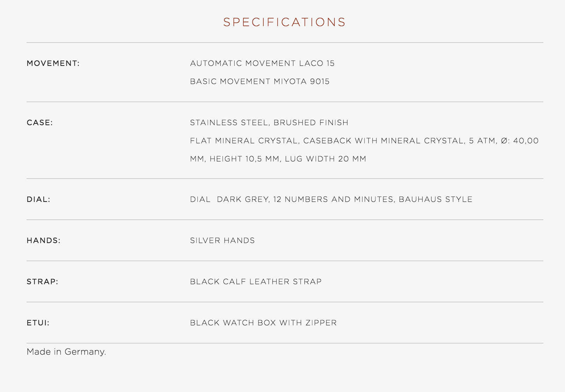Select the CASE: row label
565x392 pixels.
(x=40, y=123)
